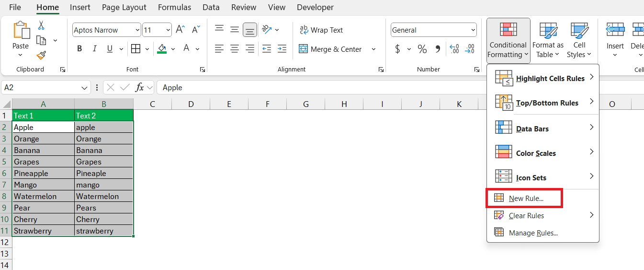This screenshot has height=270, width=644.
Task: Apply Accounting Number Format dollar sign
Action: (x=397, y=49)
